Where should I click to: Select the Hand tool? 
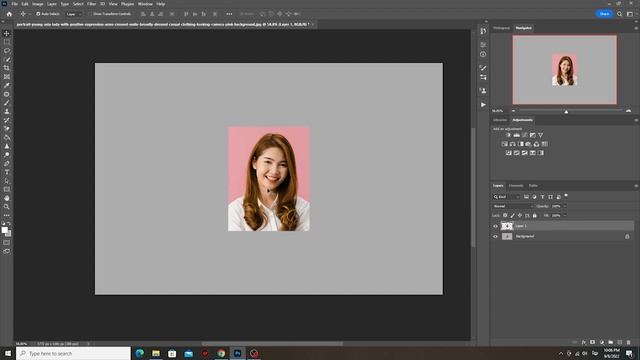click(7, 198)
